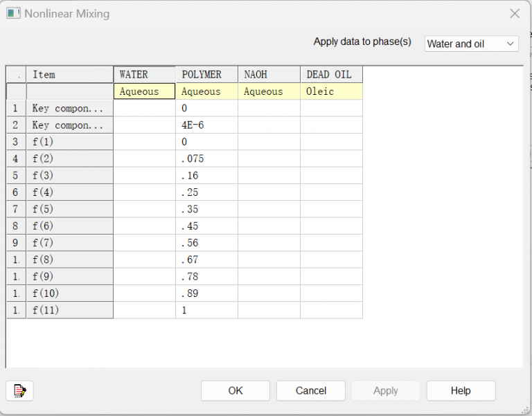Open Help for Nonlinear Mixing
The image size is (532, 416).
pyautogui.click(x=461, y=390)
